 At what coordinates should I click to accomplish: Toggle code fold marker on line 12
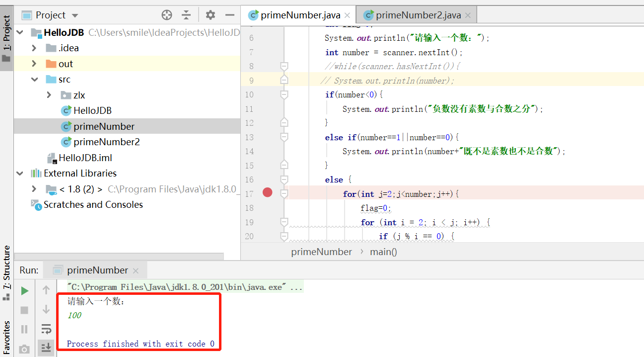point(284,121)
